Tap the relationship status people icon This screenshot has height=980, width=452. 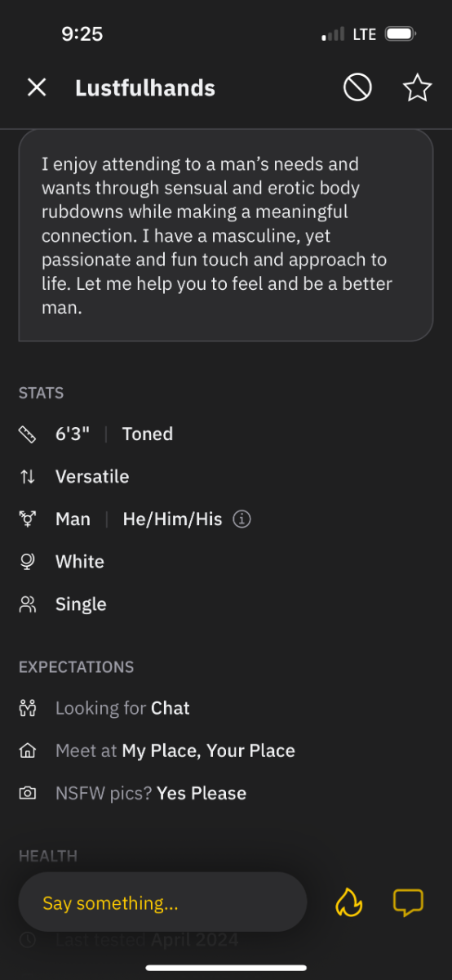(28, 604)
